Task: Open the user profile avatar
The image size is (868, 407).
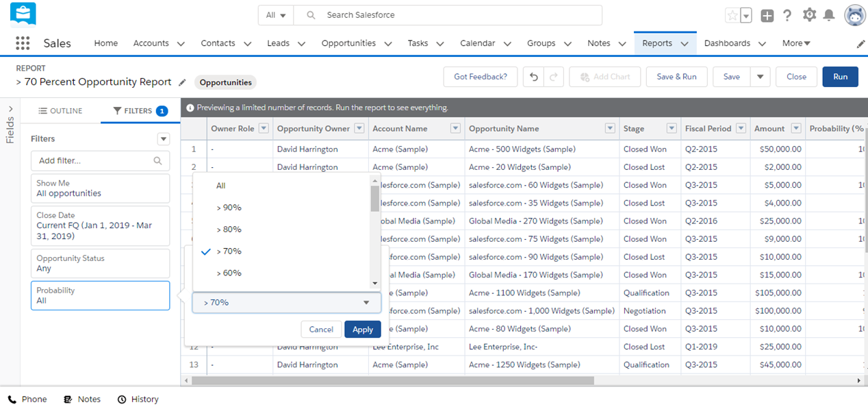Action: (855, 15)
